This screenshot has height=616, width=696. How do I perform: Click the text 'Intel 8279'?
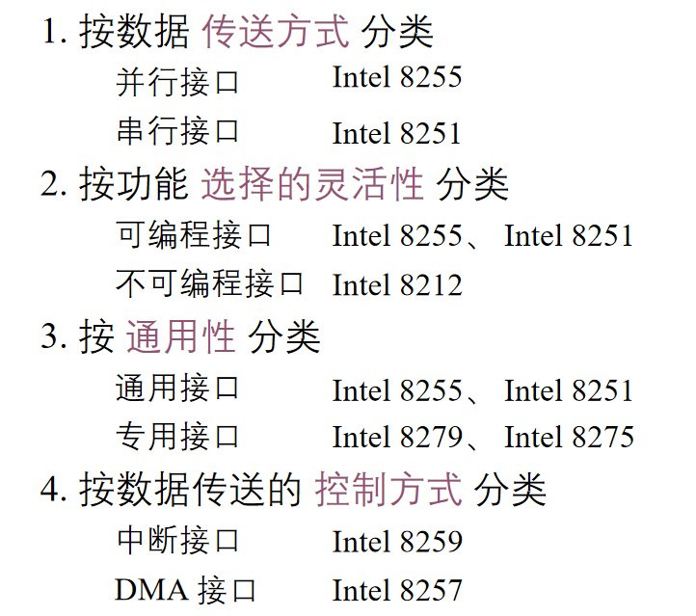[x=397, y=438]
